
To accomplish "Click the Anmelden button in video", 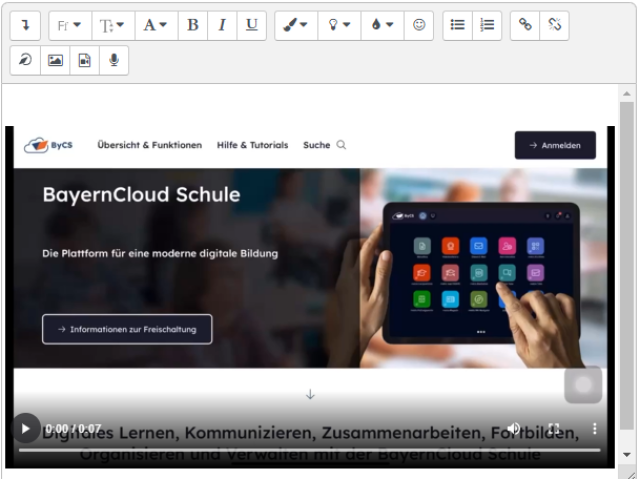I will pyautogui.click(x=555, y=145).
